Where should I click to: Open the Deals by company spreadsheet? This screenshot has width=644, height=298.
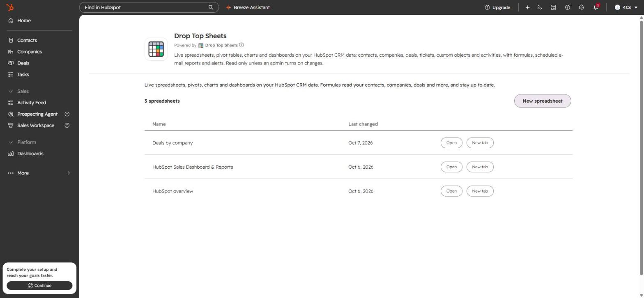pyautogui.click(x=451, y=143)
